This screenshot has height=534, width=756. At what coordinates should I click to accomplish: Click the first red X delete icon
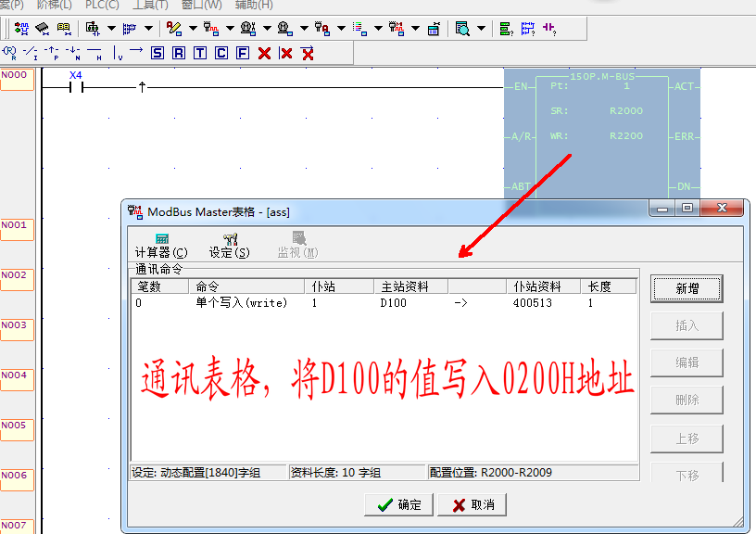[264, 53]
